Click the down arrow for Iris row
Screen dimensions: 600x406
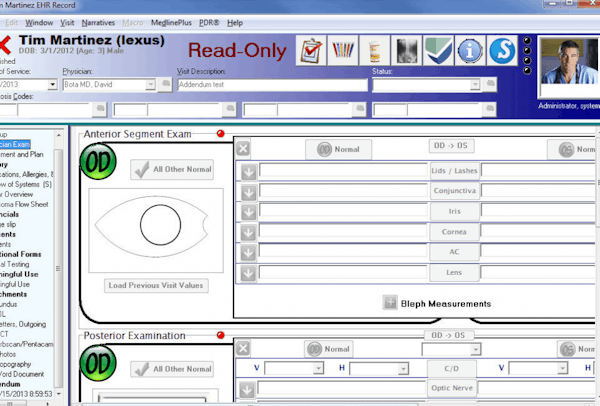(x=249, y=212)
